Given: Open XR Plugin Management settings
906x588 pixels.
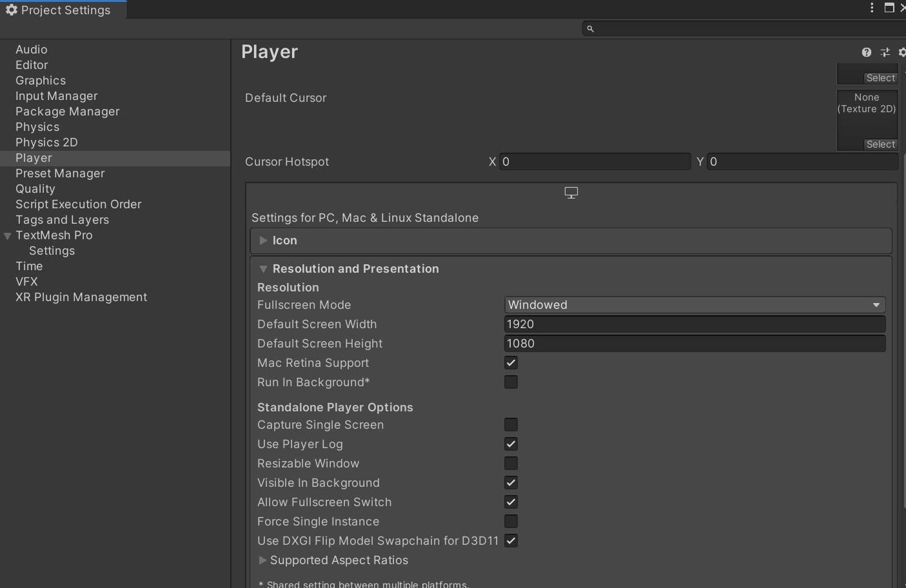Looking at the screenshot, I should click(81, 297).
